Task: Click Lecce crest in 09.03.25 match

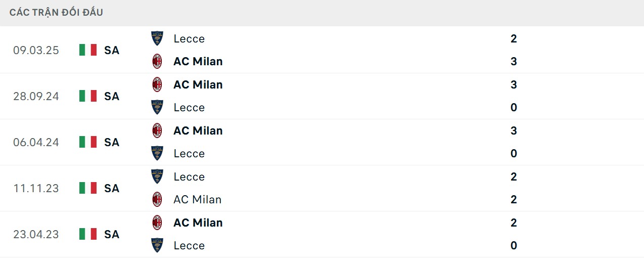Action: point(157,38)
